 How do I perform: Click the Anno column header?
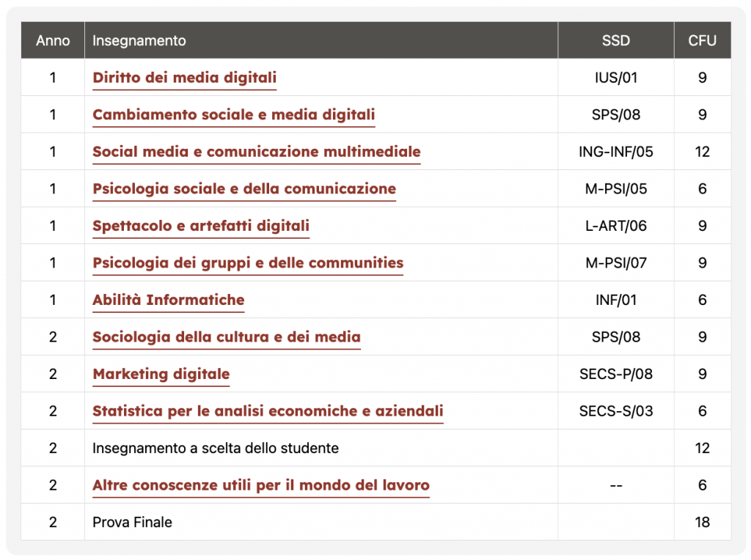53,41
